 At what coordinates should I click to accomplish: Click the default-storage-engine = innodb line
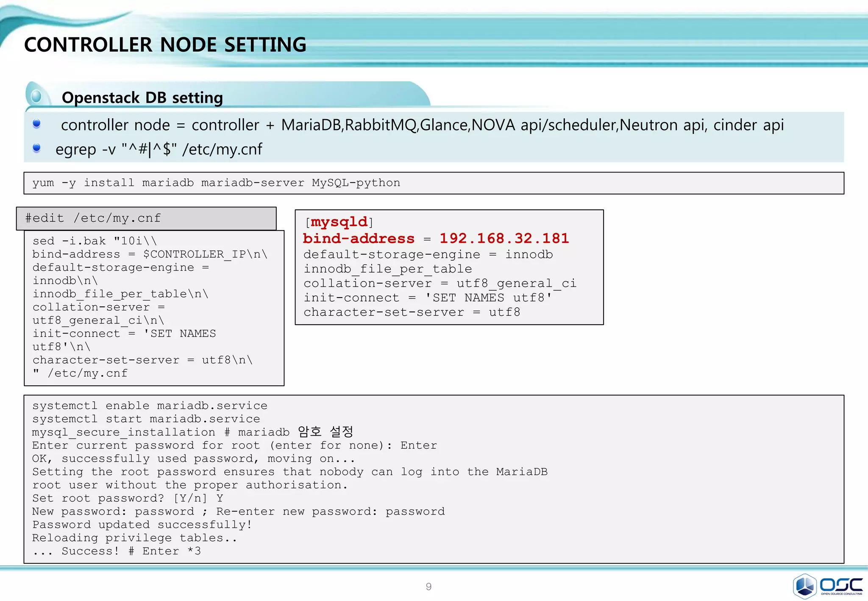coord(428,255)
